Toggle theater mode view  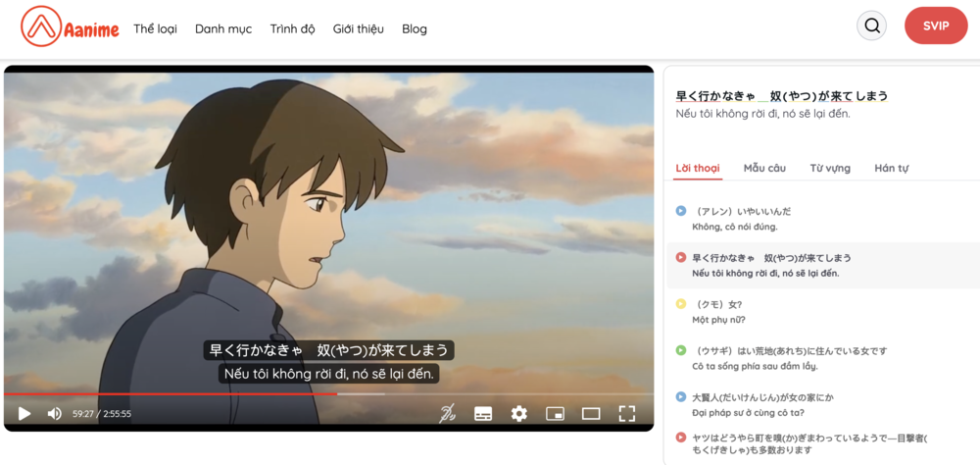(591, 414)
